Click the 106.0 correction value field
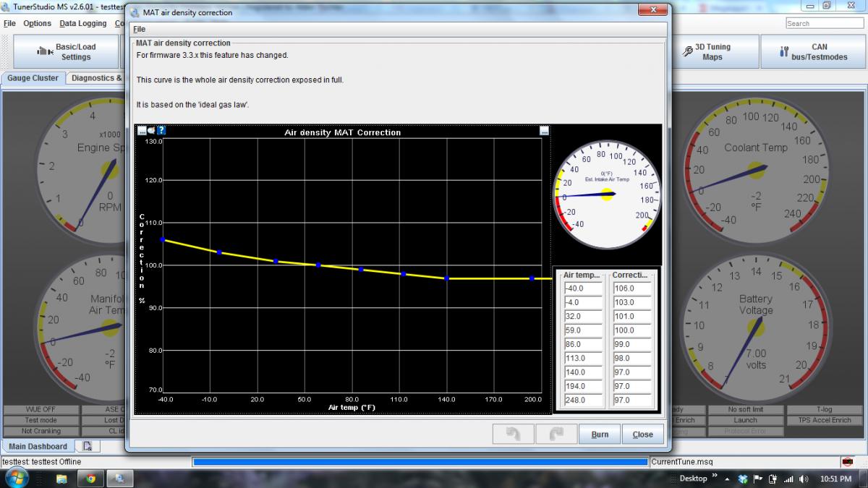 pos(631,288)
